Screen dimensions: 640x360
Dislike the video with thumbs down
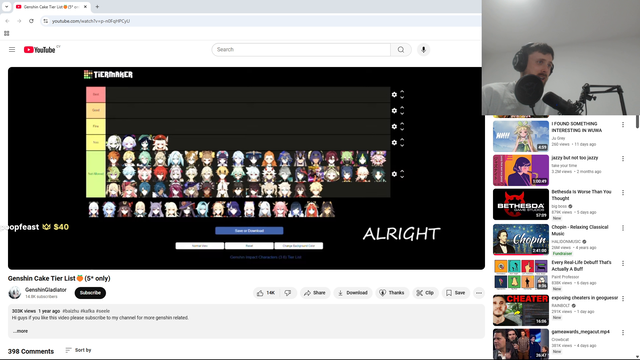[288, 293]
